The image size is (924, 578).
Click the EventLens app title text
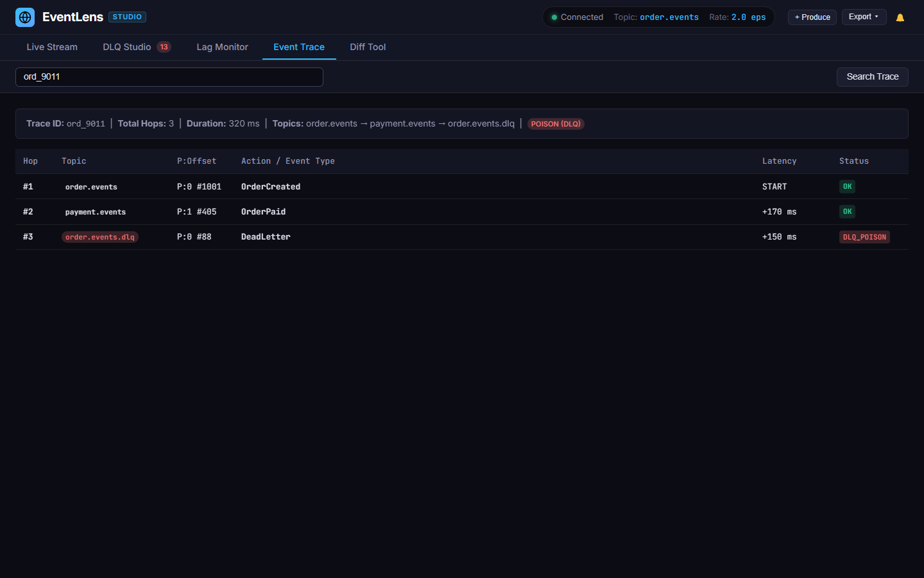(73, 17)
